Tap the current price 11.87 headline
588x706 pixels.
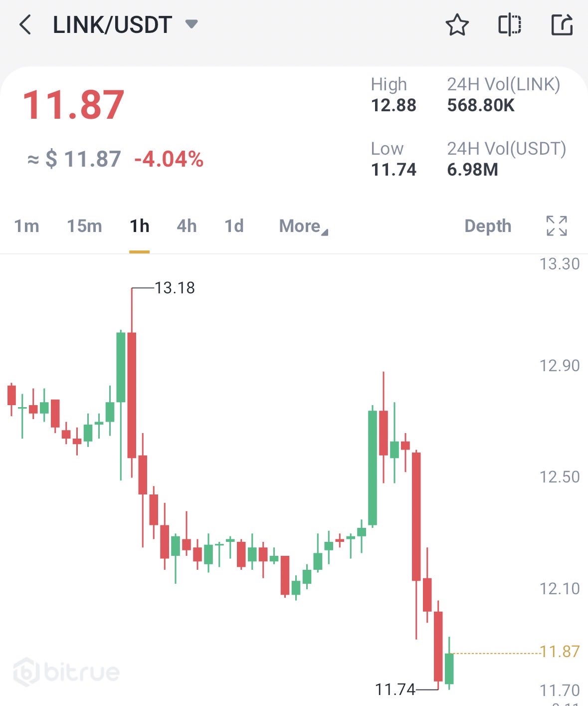pyautogui.click(x=73, y=105)
